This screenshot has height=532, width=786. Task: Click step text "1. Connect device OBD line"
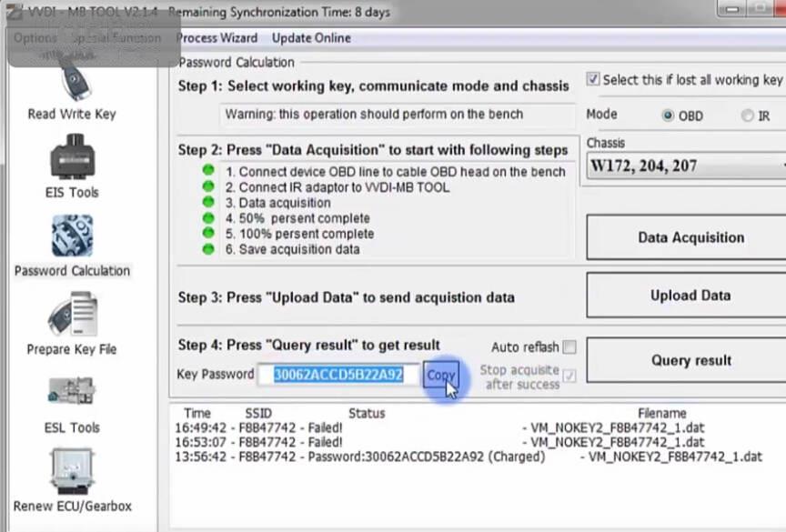pyautogui.click(x=395, y=172)
